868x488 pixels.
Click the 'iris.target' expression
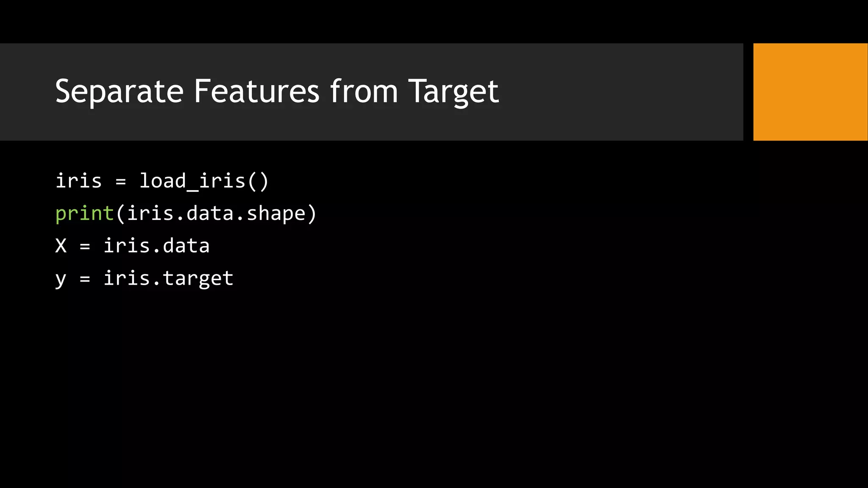point(168,279)
